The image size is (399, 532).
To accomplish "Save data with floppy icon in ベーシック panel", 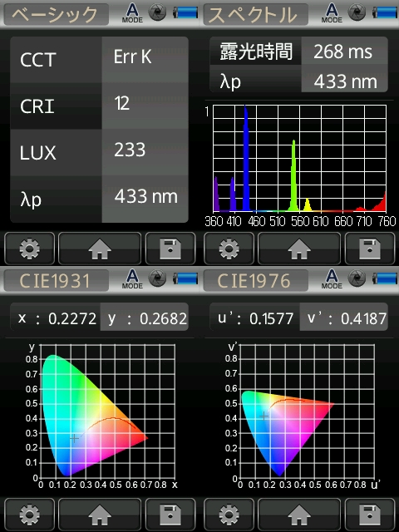I will [170, 249].
